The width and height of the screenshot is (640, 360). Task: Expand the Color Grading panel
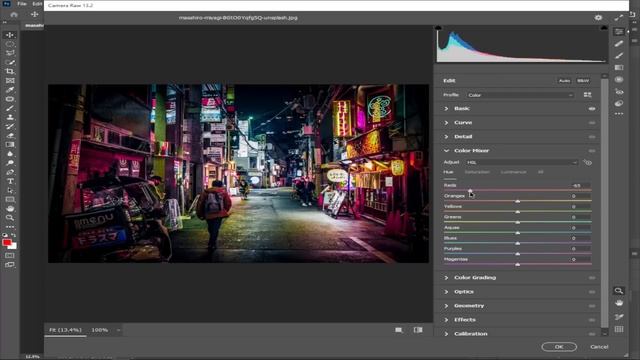point(446,278)
